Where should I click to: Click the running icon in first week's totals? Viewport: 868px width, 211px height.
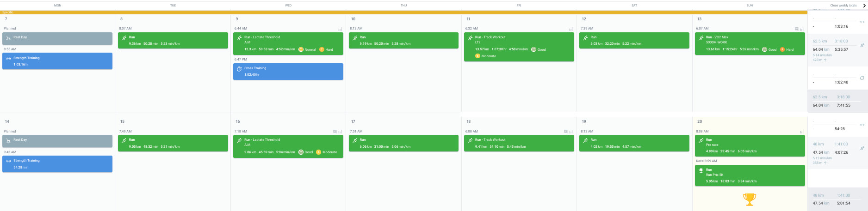pos(862,45)
